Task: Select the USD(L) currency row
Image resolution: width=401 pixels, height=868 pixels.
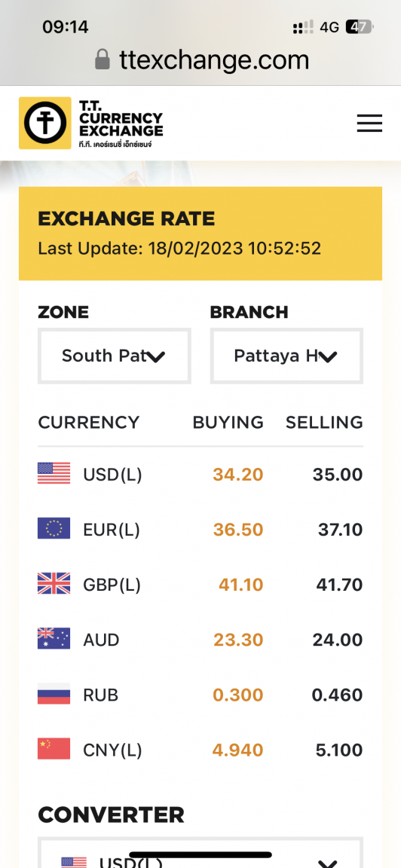Action: click(200, 475)
